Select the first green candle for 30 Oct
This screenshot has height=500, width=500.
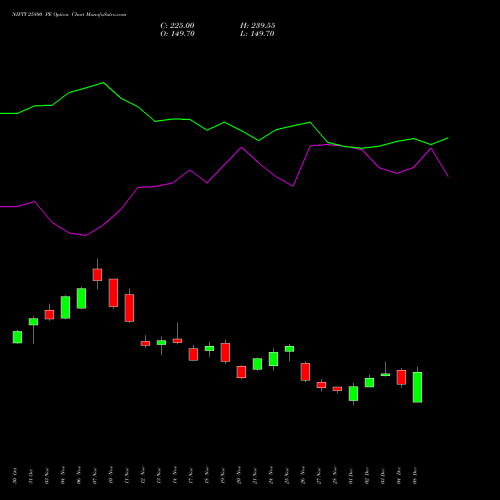17,337
